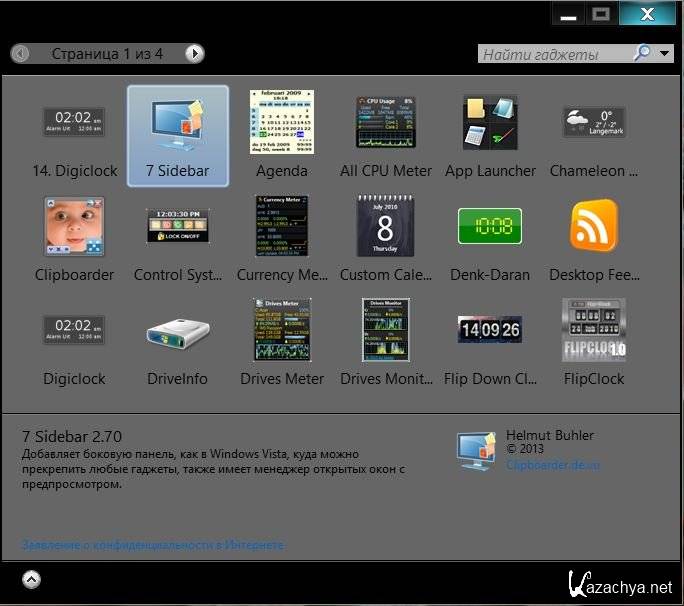Select the Denk-Daran green clock gadget
The image size is (684, 606).
coord(490,226)
